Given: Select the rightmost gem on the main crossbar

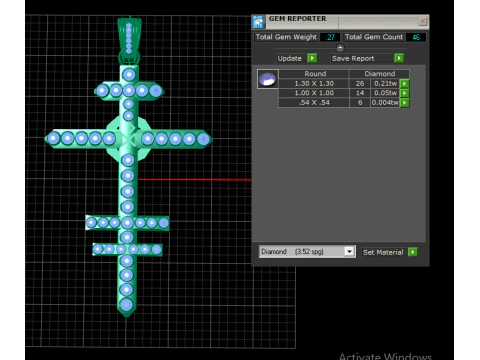Looking at the screenshot, I should point(203,139).
